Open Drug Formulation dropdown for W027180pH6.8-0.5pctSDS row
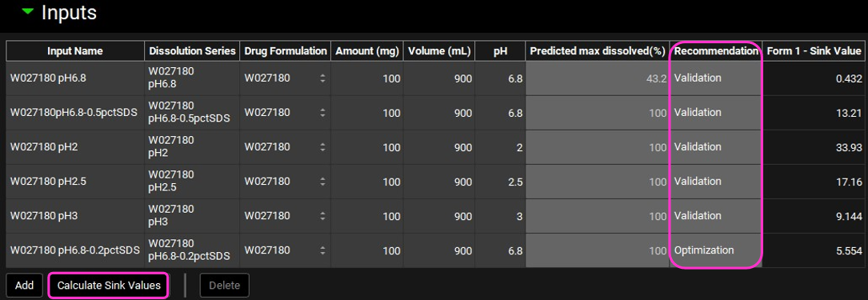The image size is (868, 300). (x=322, y=113)
